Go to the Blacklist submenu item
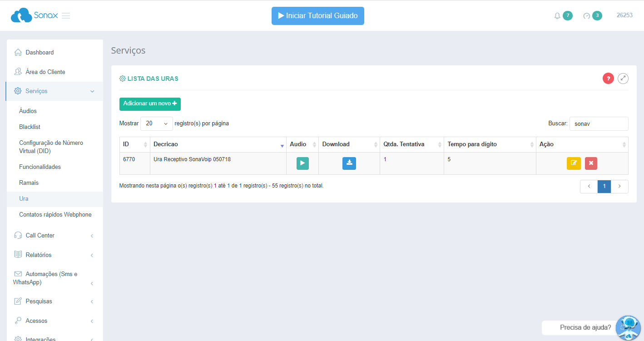This screenshot has width=644, height=341. (30, 127)
